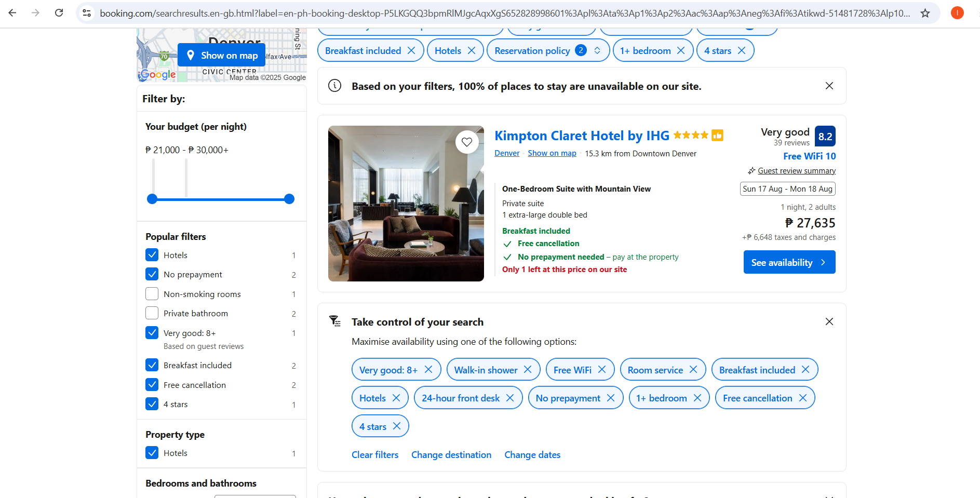This screenshot has height=498, width=980.
Task: Open site information icon in address bar
Action: click(87, 13)
